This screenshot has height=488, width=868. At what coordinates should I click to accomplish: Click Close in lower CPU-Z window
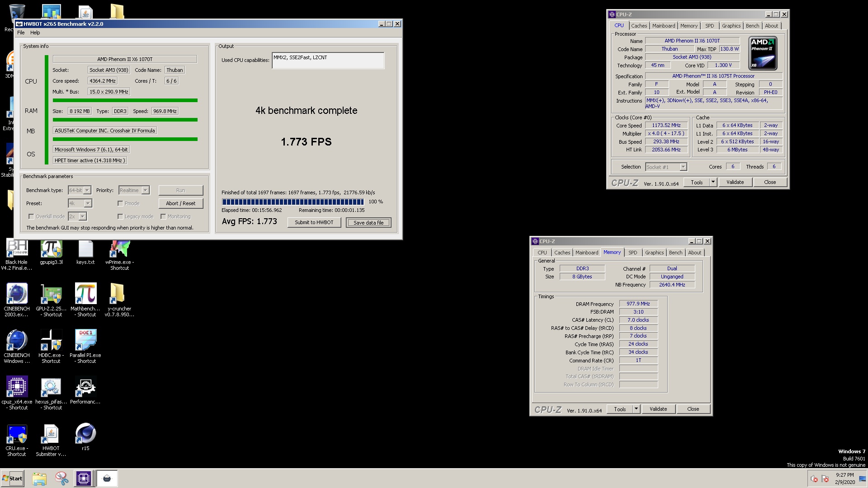(x=693, y=409)
